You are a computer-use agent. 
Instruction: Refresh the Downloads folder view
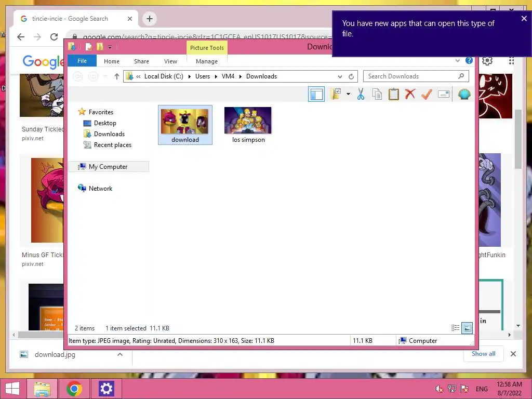tap(351, 76)
